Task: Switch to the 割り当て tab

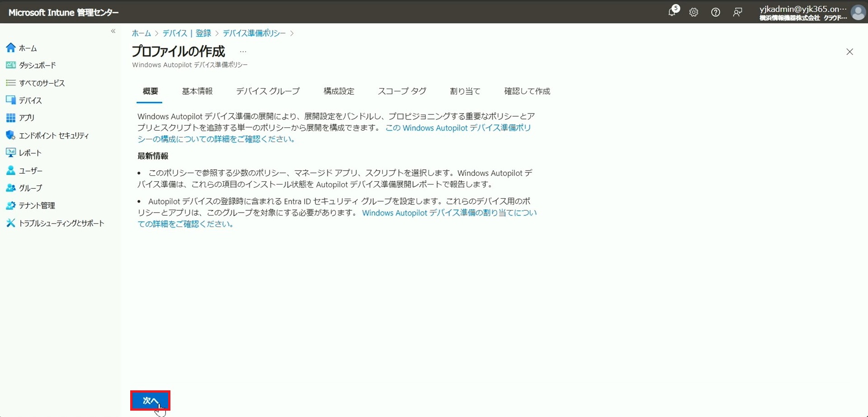Action: point(465,91)
